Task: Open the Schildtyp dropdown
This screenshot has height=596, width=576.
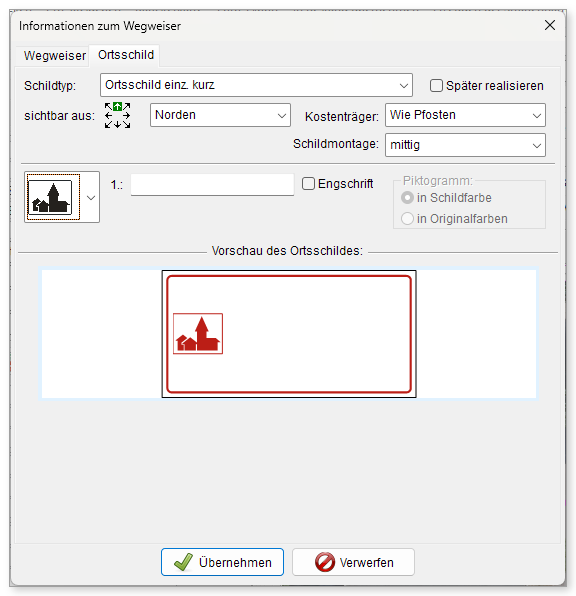Action: [256, 85]
